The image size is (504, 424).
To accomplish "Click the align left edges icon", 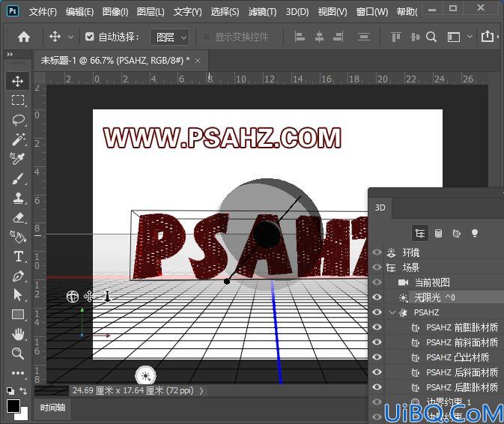I will point(300,37).
